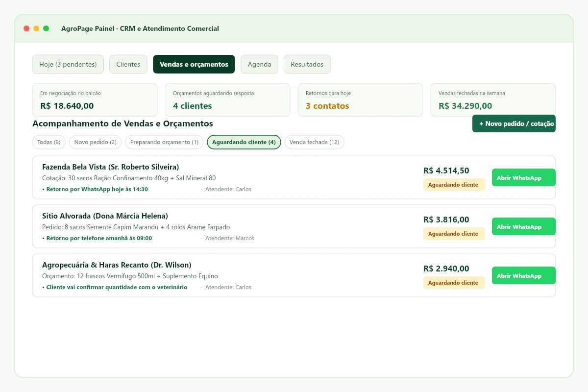Filter by Todas (9)
Viewport: 588px width, 392px height.
pos(49,142)
